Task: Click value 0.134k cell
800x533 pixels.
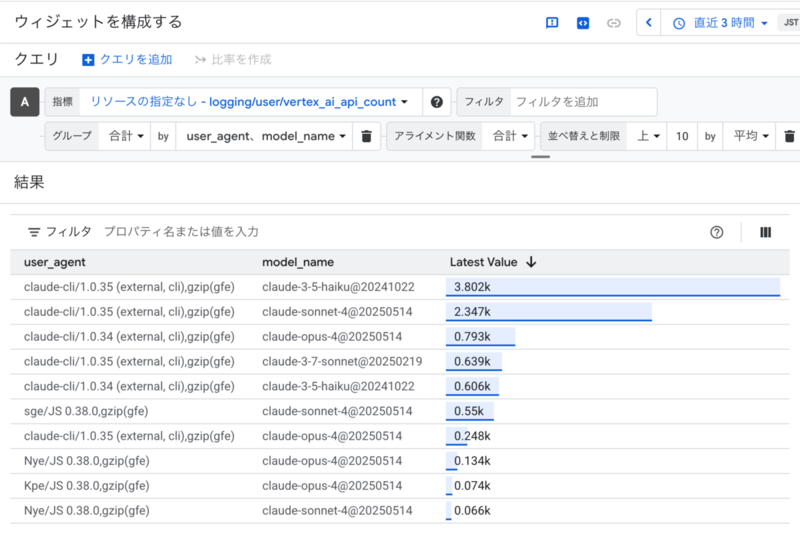Action: pyautogui.click(x=472, y=461)
